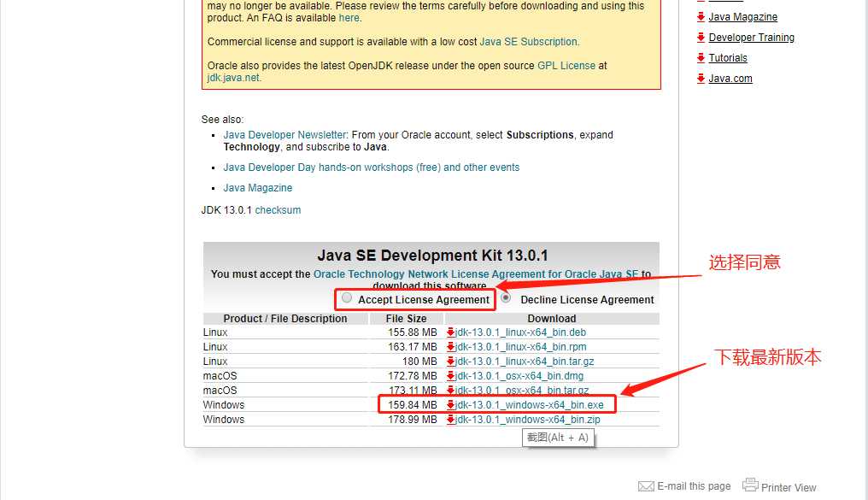Viewport: 868px width, 500px height.
Task: Click the 159.84 MB file size cell
Action: point(413,405)
